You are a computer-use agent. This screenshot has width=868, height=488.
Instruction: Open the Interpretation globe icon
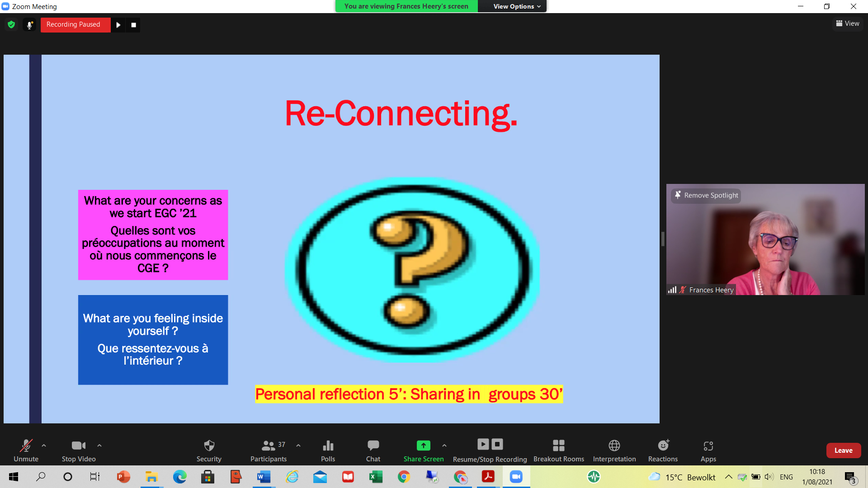(x=614, y=450)
